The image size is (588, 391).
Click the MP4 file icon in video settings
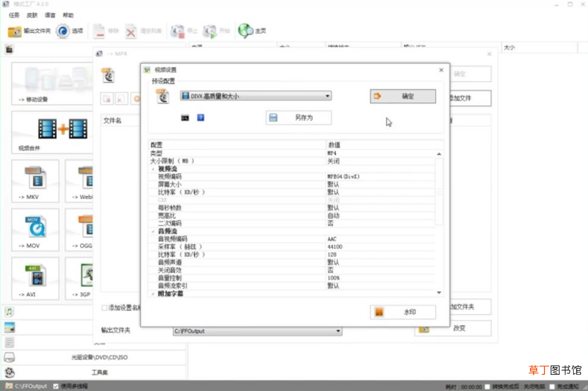(163, 96)
